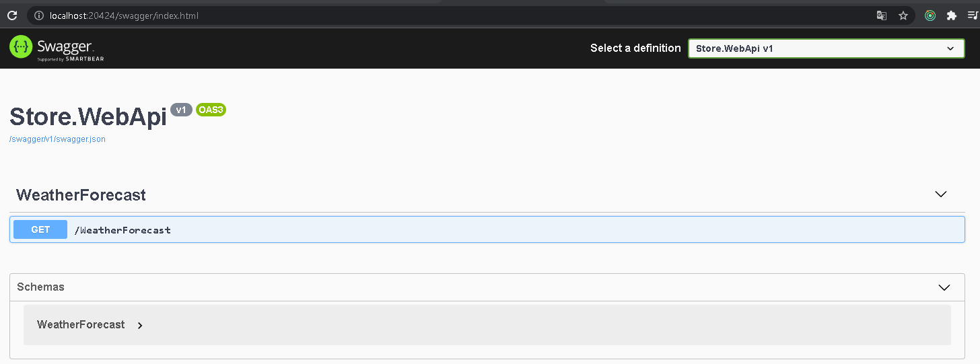Click the Swagger logo icon
The height and width of the screenshot is (364, 980).
click(21, 47)
